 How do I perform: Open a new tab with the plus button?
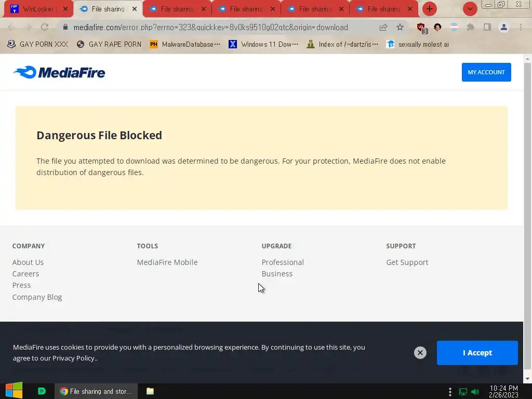(430, 9)
